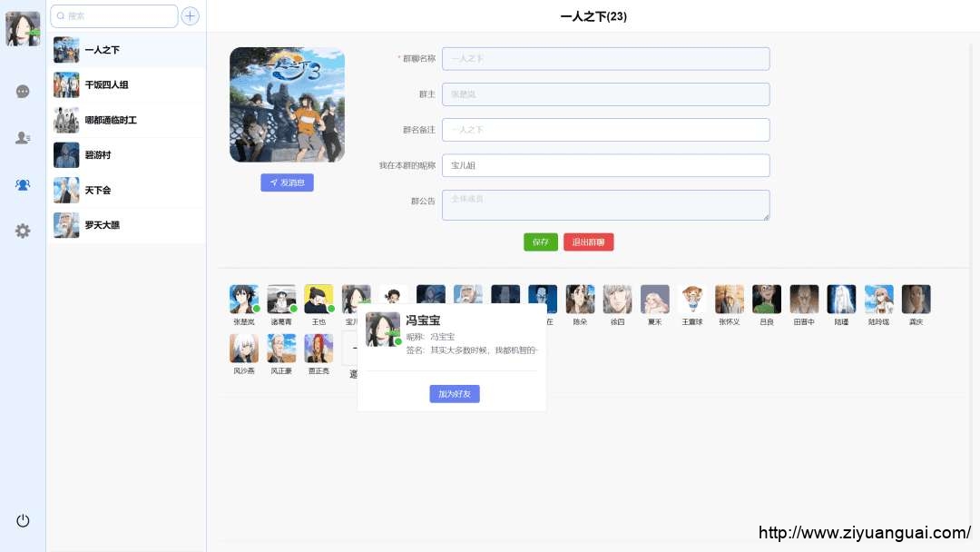The image size is (980, 552).
Task: Click 冯宝宝 avatar in popup card
Action: (x=383, y=330)
